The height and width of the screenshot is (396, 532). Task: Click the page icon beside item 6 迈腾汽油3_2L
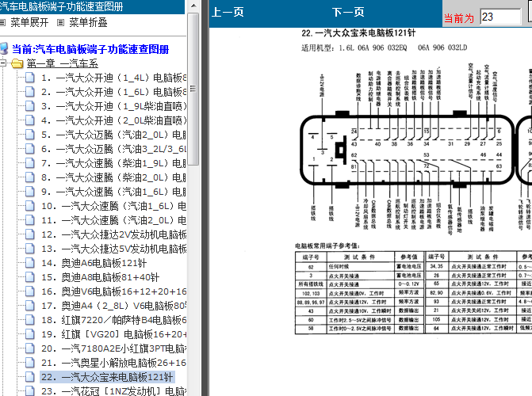pyautogui.click(x=30, y=149)
